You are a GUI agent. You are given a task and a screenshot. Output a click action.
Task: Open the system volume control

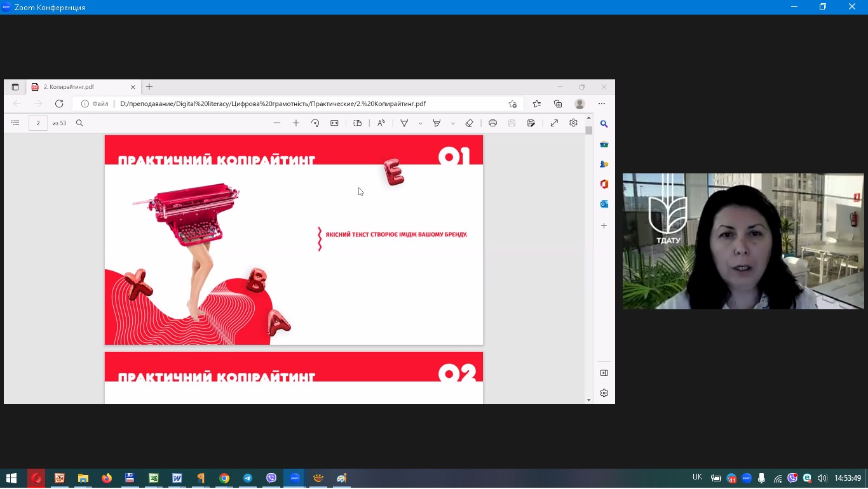[x=822, y=478]
